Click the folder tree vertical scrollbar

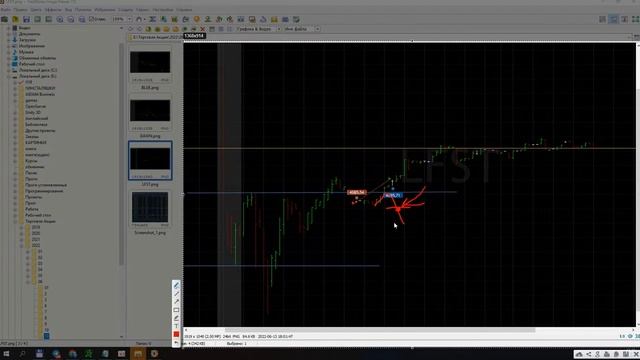(122, 155)
